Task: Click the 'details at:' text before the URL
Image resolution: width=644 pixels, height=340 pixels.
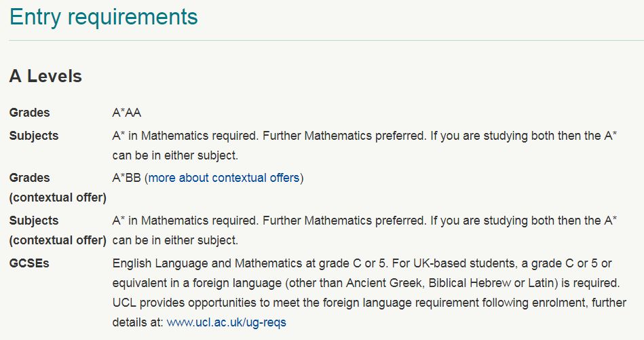Action: pyautogui.click(x=138, y=322)
